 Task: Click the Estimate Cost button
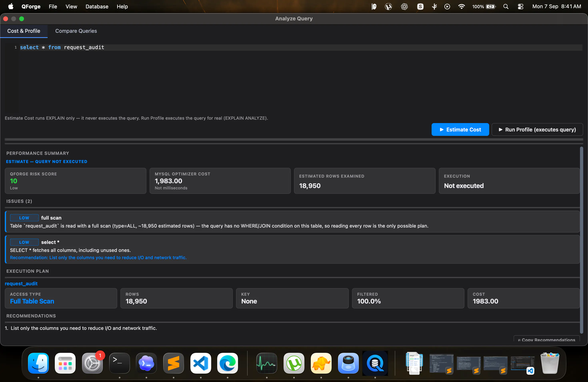point(460,129)
